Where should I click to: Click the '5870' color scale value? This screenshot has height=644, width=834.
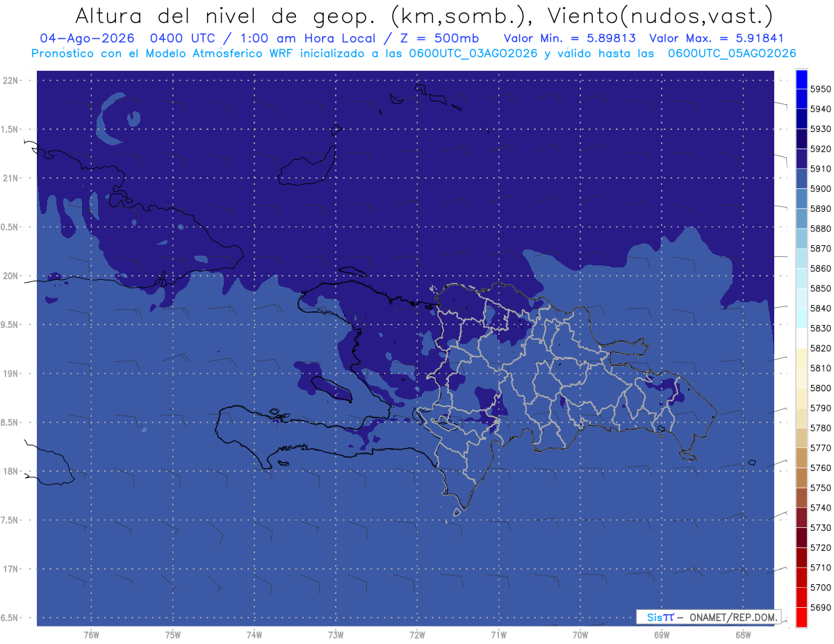click(820, 249)
